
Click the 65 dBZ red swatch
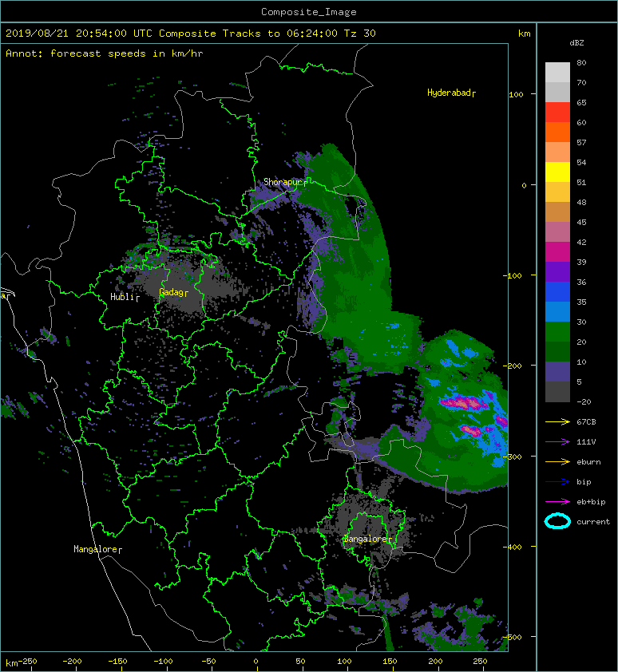click(557, 113)
